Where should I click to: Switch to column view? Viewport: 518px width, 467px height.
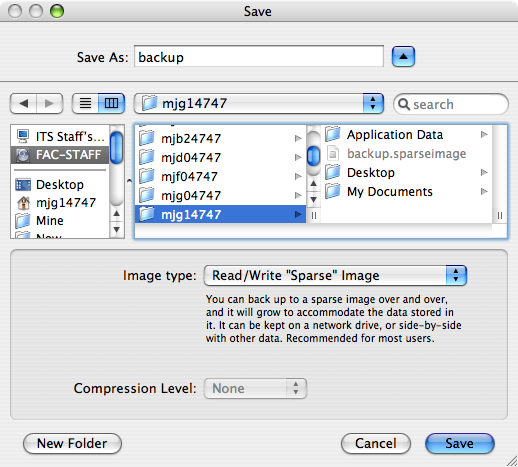(111, 103)
